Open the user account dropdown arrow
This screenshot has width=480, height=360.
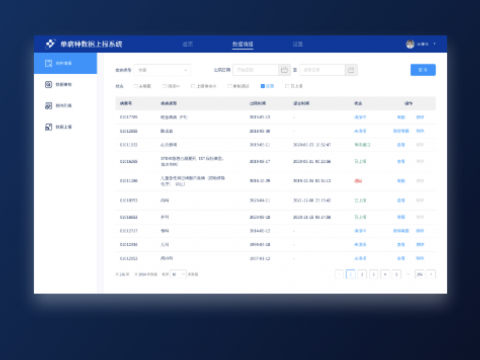coord(435,44)
